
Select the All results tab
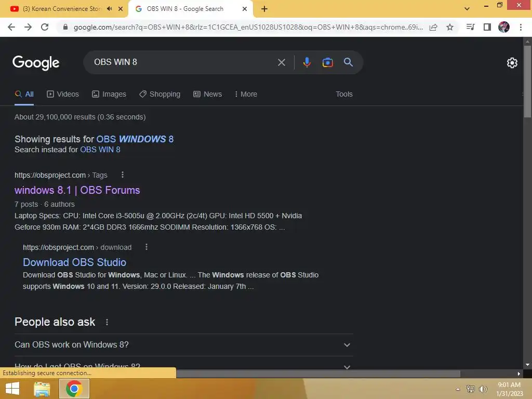[x=24, y=95]
